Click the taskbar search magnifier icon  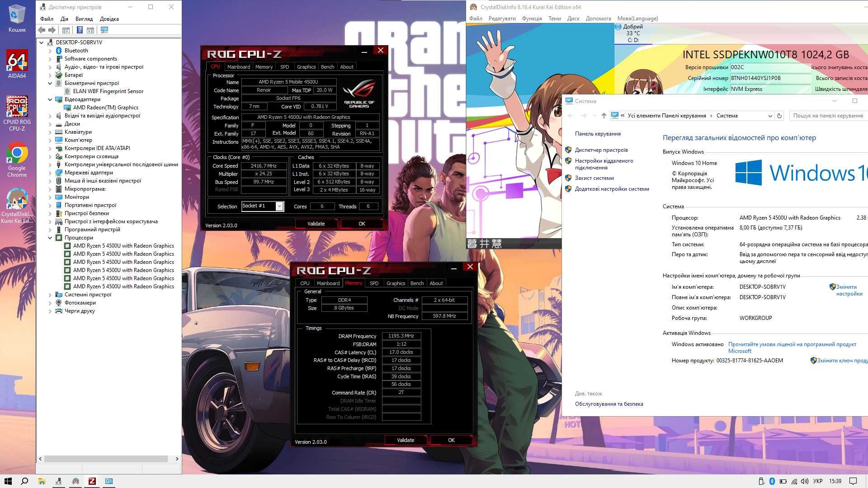pyautogui.click(x=25, y=481)
